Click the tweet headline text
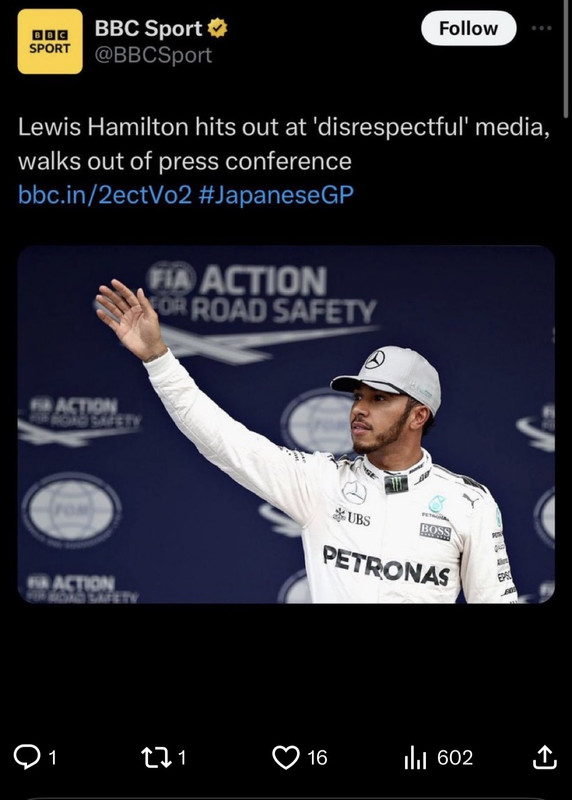The width and height of the screenshot is (572, 800). pos(284,144)
